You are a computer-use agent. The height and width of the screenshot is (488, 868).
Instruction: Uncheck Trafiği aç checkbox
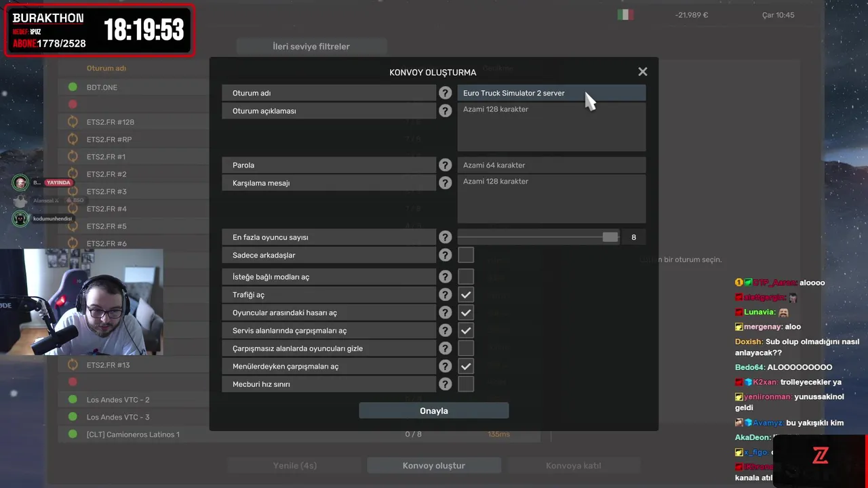click(x=466, y=295)
